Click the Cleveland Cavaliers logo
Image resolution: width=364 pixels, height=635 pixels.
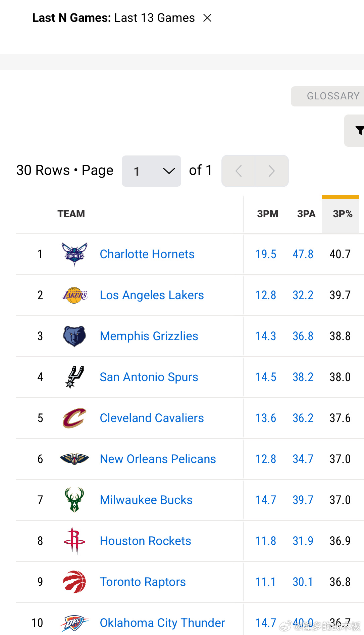(x=74, y=418)
